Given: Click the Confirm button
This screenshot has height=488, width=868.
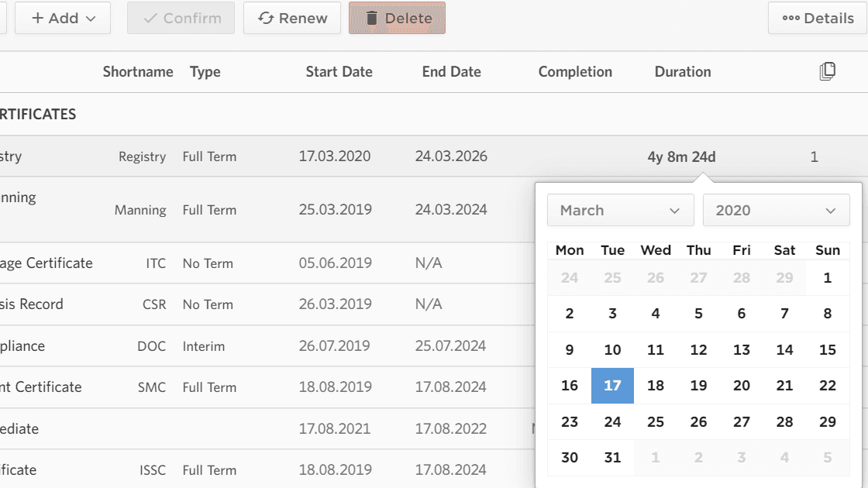Looking at the screenshot, I should (181, 18).
